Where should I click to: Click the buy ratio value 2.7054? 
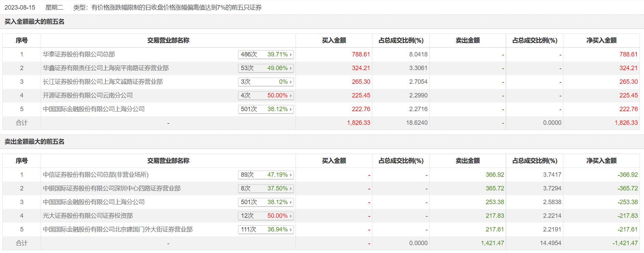point(418,82)
